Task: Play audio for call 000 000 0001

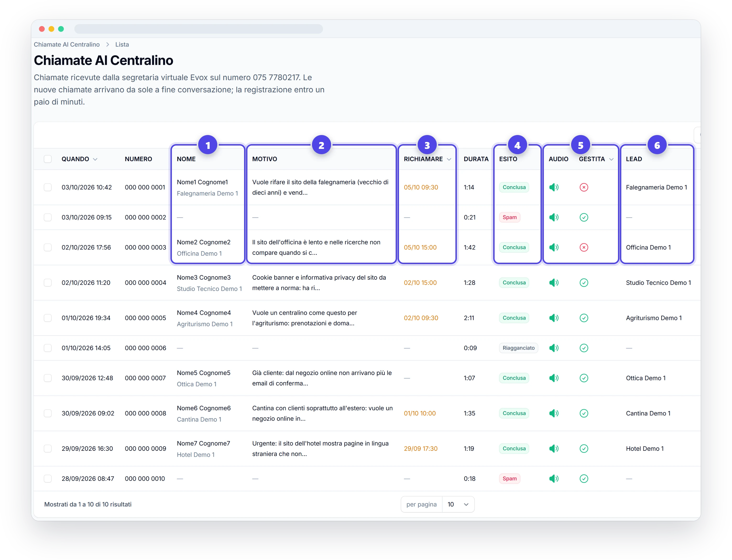Action: click(x=554, y=187)
